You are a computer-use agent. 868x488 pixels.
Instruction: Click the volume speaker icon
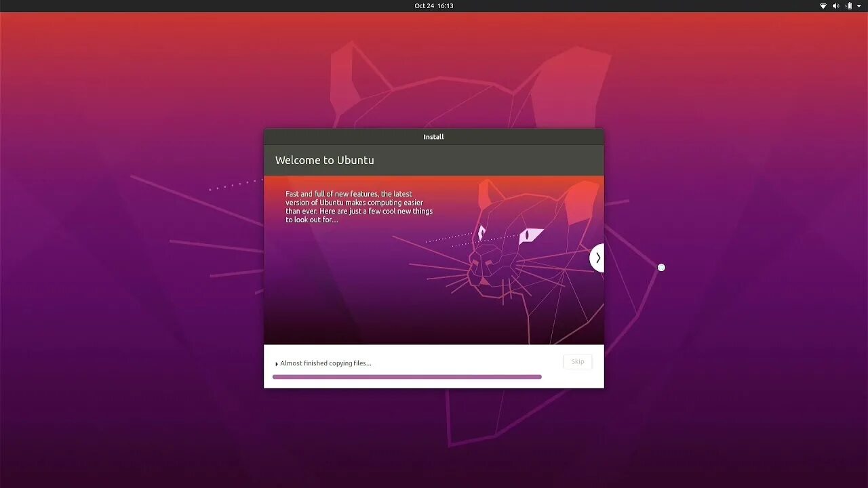pos(835,6)
